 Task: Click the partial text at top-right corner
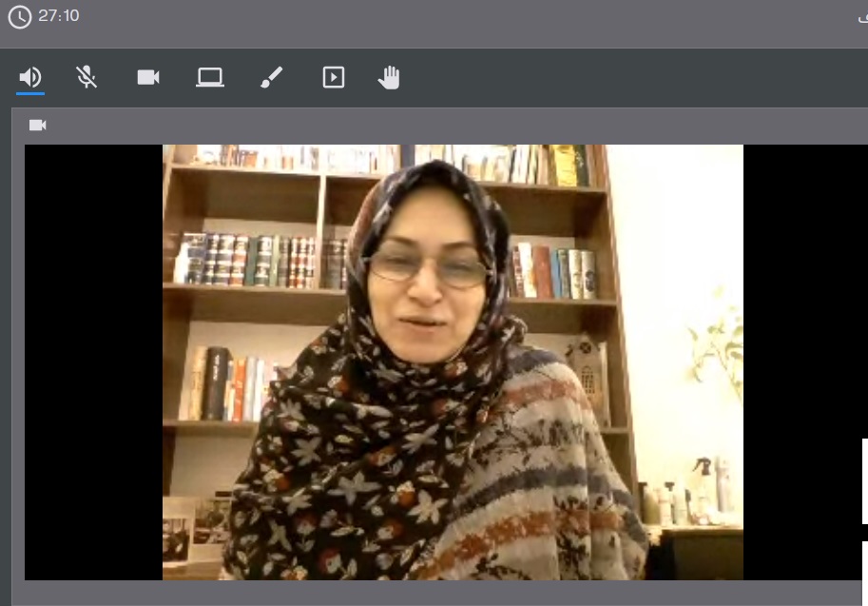click(862, 17)
